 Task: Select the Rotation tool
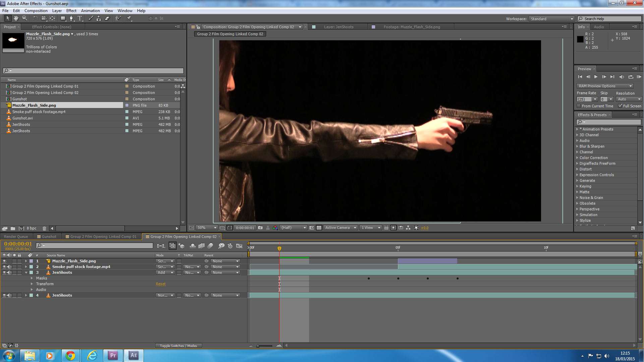[35, 18]
